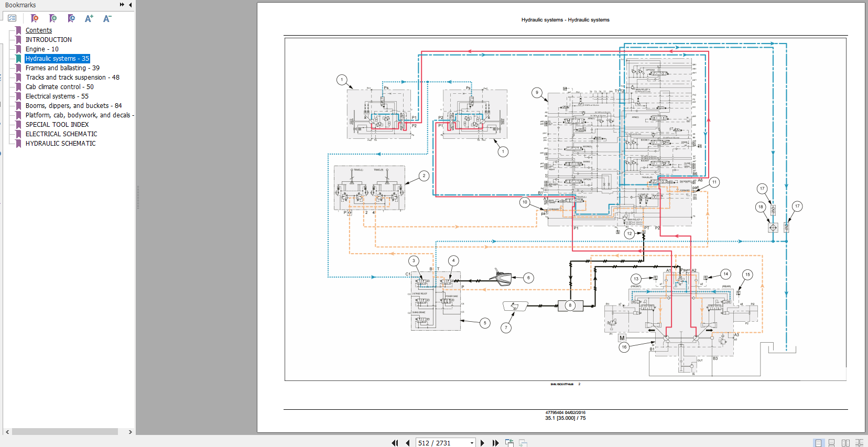868x447 pixels.
Task: Go to the first page
Action: 395,443
